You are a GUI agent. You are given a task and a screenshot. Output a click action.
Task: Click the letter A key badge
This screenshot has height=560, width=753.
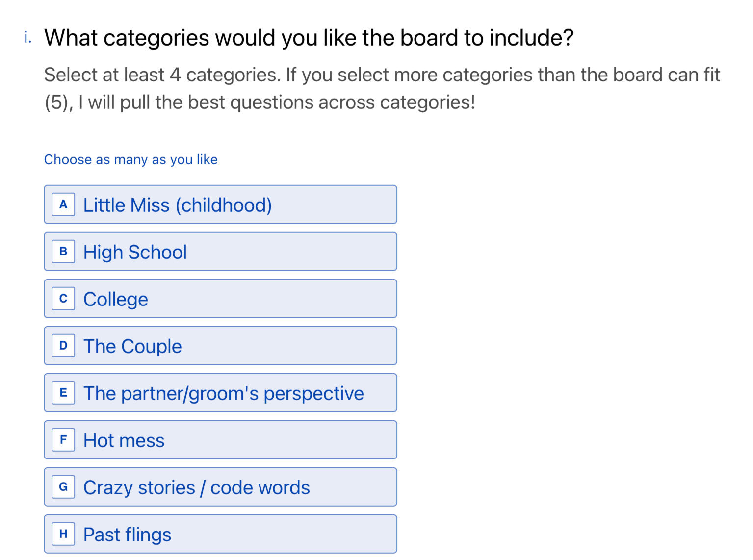point(63,204)
